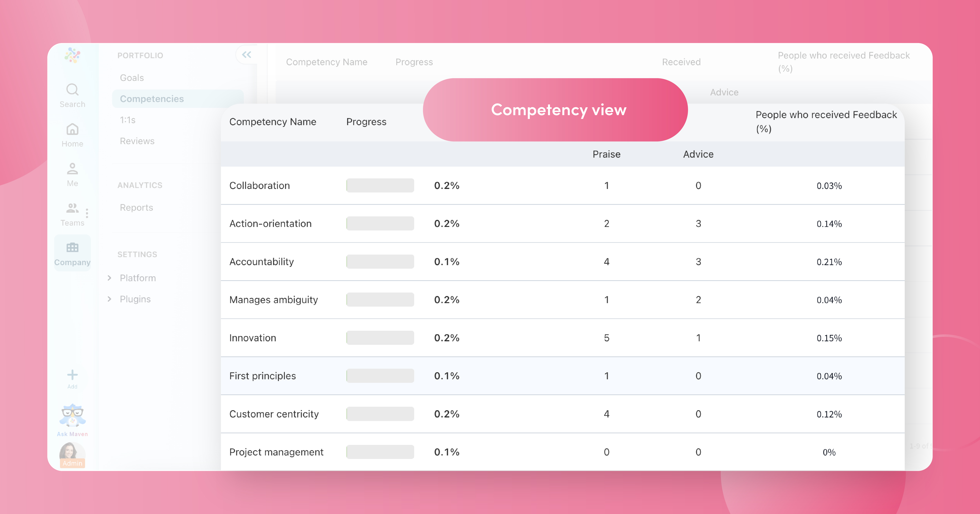980x514 pixels.
Task: Click the Search magnifier icon
Action: point(72,90)
